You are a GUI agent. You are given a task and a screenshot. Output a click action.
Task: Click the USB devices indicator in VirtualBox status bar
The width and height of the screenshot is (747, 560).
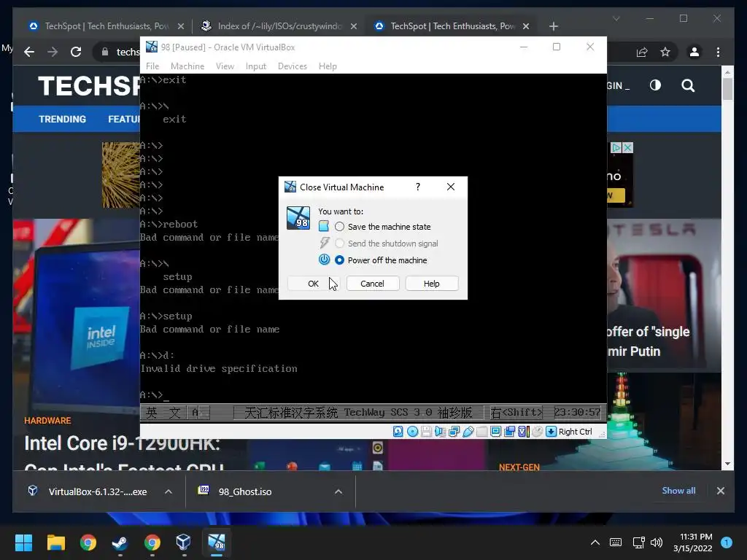[468, 432]
